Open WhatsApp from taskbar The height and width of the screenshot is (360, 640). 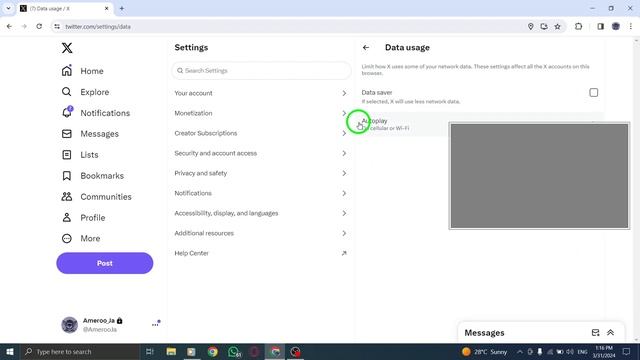click(x=233, y=351)
